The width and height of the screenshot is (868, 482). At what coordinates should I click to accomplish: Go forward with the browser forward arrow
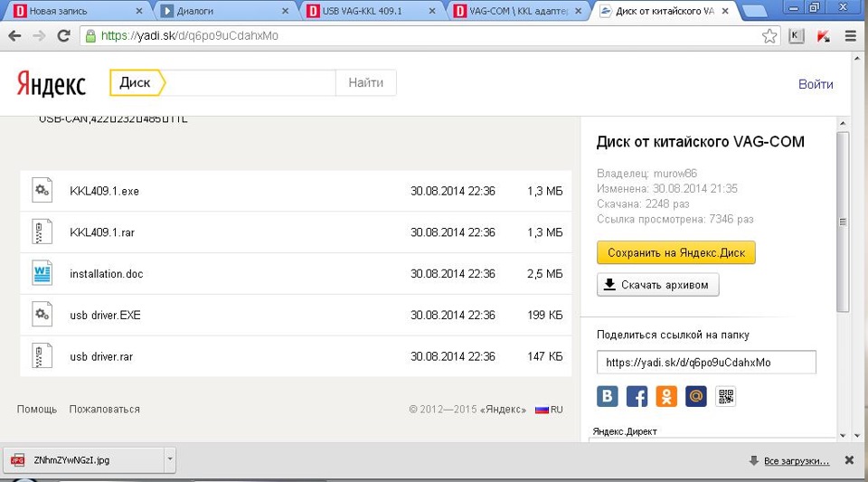(x=39, y=36)
